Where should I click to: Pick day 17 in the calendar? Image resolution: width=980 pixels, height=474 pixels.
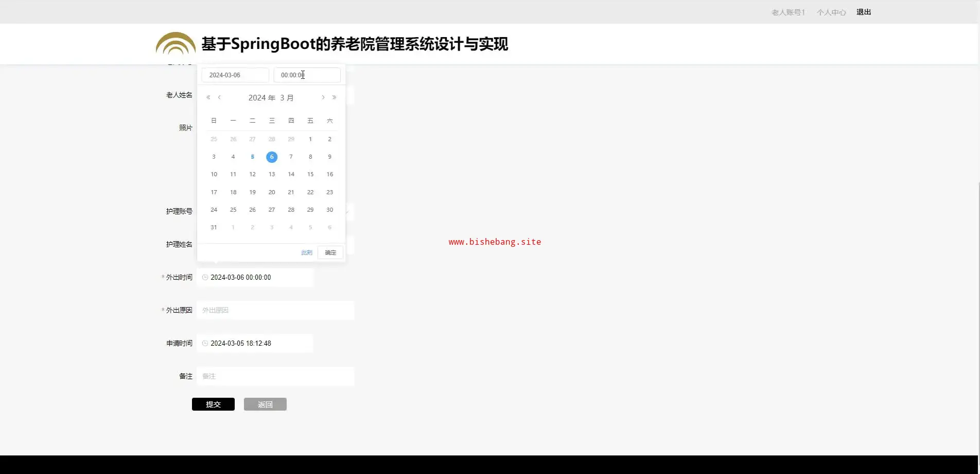point(214,192)
